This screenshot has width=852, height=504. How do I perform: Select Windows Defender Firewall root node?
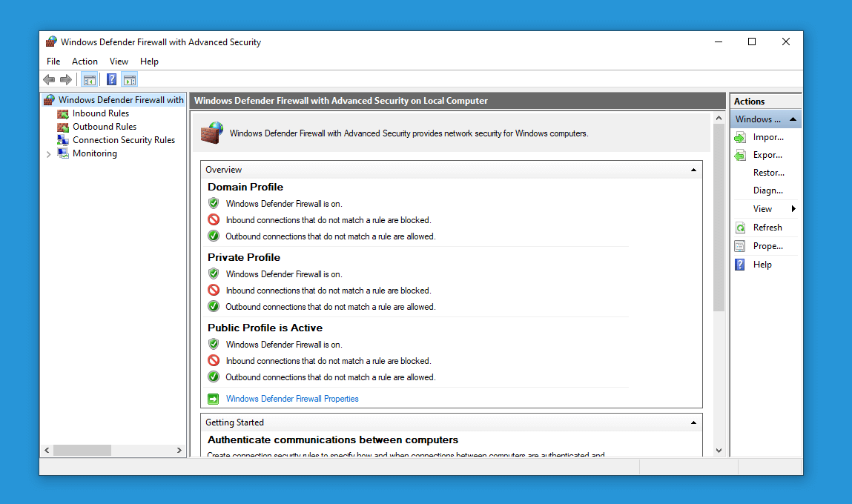pyautogui.click(x=121, y=100)
